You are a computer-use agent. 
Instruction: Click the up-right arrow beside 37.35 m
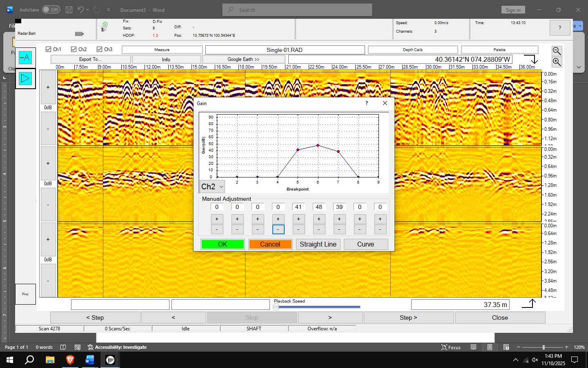click(x=528, y=304)
